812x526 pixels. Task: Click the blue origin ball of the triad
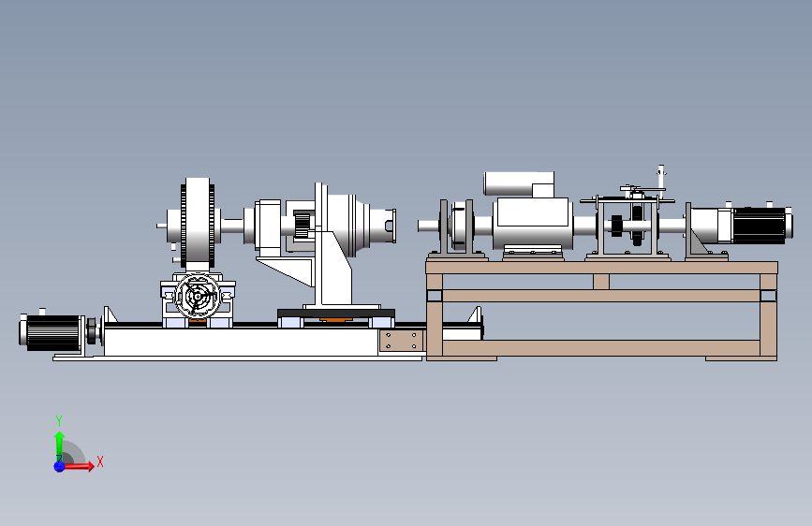pos(60,466)
